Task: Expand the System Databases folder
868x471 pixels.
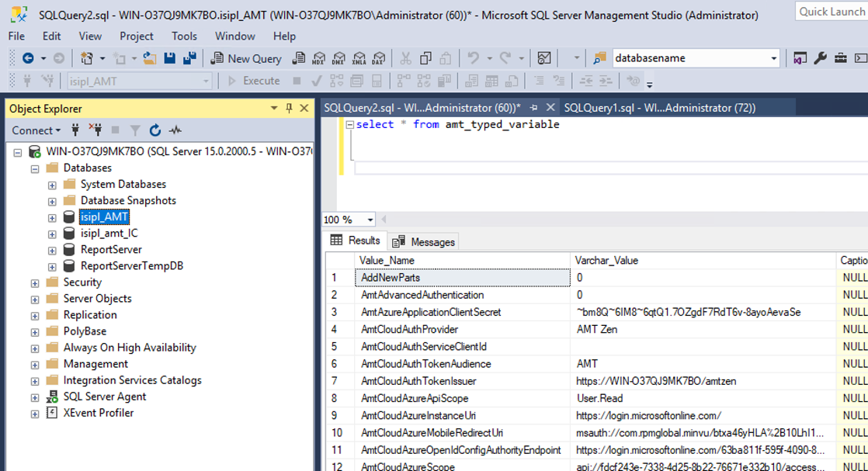Action: [52, 185]
